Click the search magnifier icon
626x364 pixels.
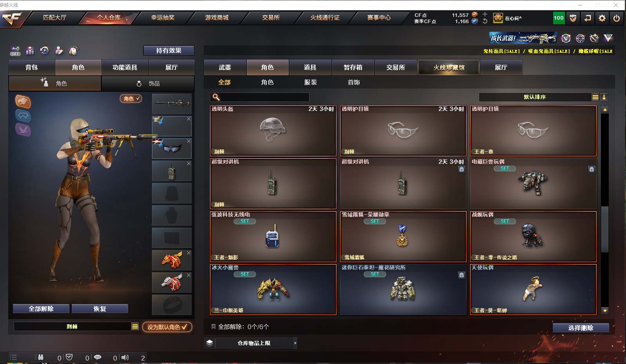pos(216,97)
